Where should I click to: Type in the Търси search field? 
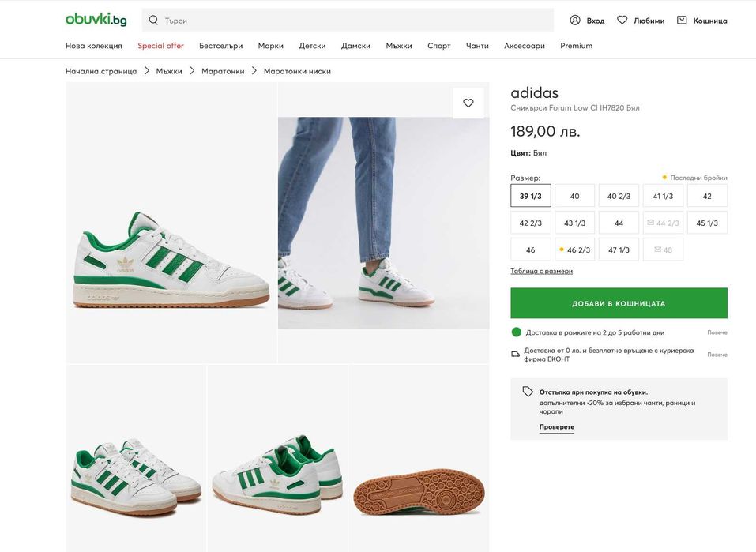[355, 20]
